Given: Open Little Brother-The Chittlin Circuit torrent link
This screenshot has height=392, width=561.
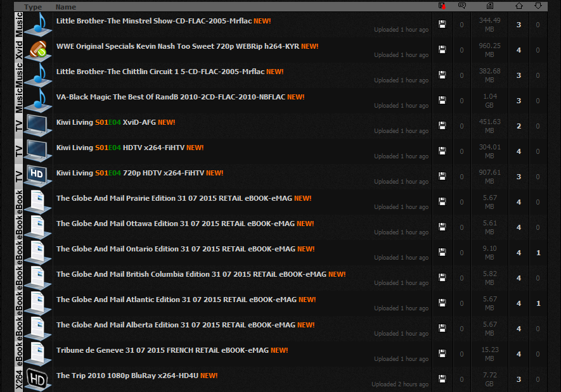Looking at the screenshot, I should coord(160,72).
